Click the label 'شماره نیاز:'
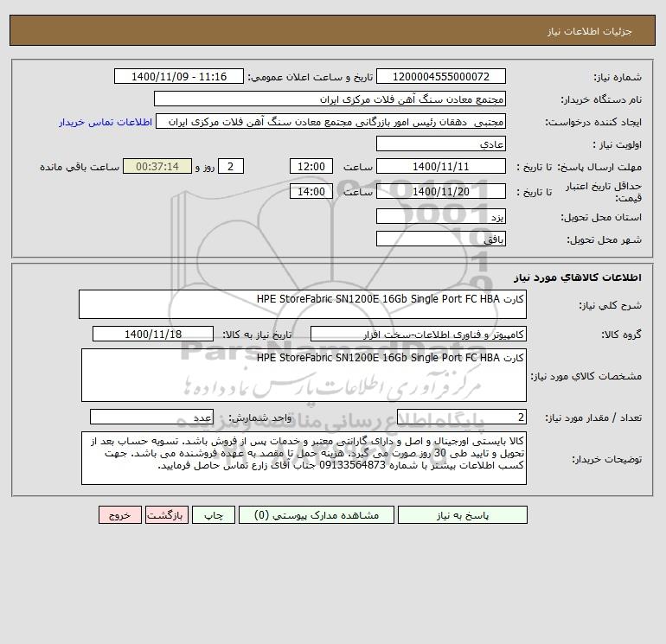The width and height of the screenshot is (666, 644). tap(618, 77)
